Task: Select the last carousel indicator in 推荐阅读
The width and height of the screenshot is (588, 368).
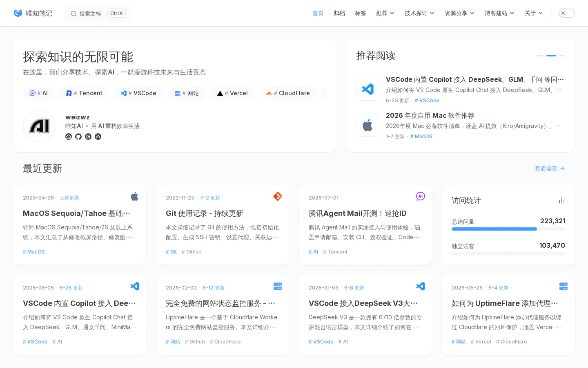Action: coord(562,55)
